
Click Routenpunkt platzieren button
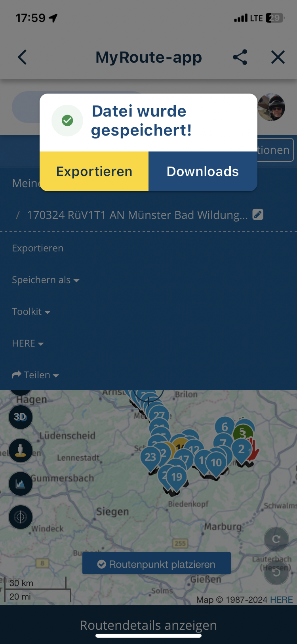[x=156, y=563]
